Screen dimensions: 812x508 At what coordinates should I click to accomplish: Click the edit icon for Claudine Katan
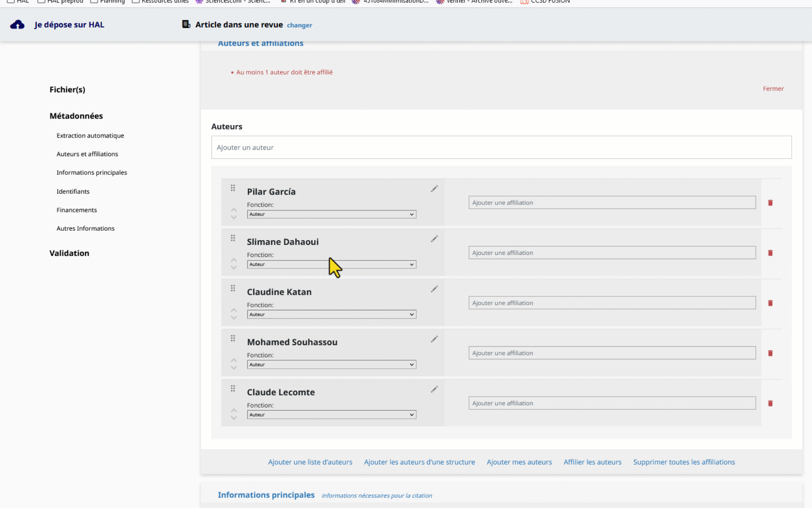(434, 289)
